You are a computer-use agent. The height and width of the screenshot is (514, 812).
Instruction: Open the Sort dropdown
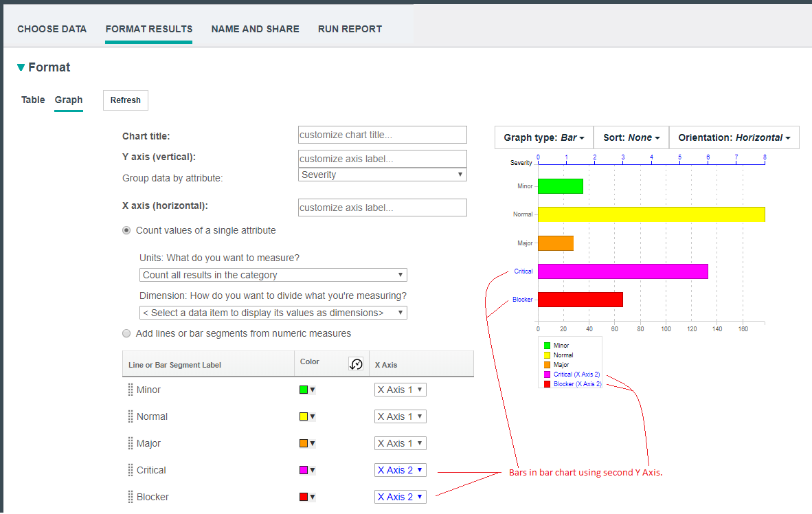[x=631, y=137]
